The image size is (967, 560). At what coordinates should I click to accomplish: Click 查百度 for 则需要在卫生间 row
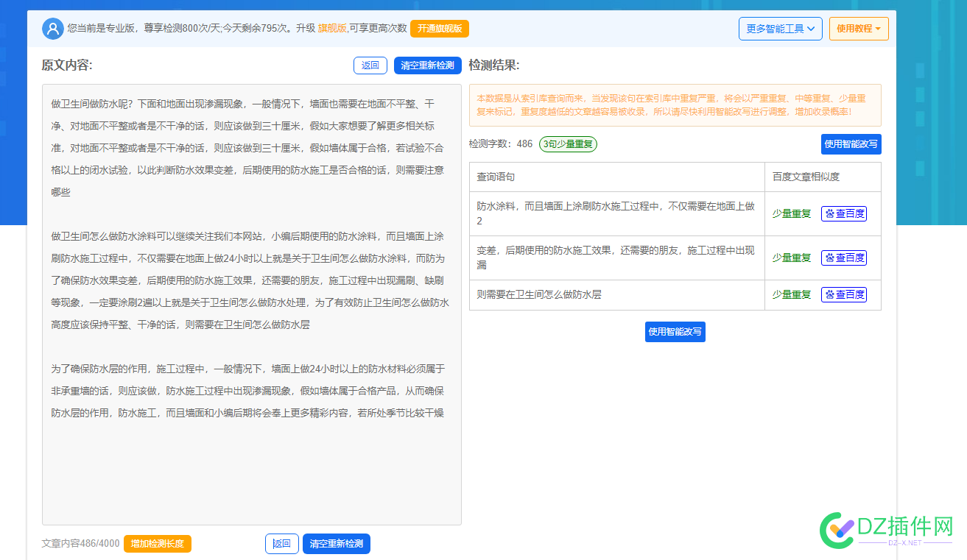(844, 295)
